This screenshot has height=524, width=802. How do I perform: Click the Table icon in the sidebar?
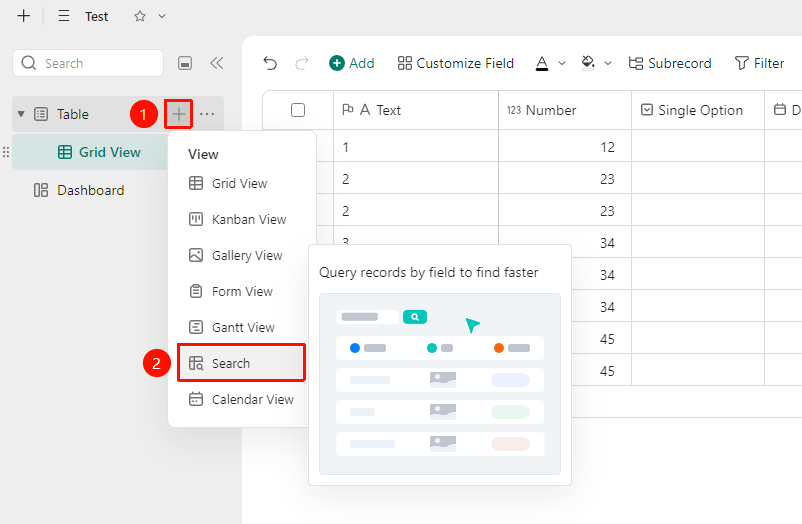click(41, 114)
